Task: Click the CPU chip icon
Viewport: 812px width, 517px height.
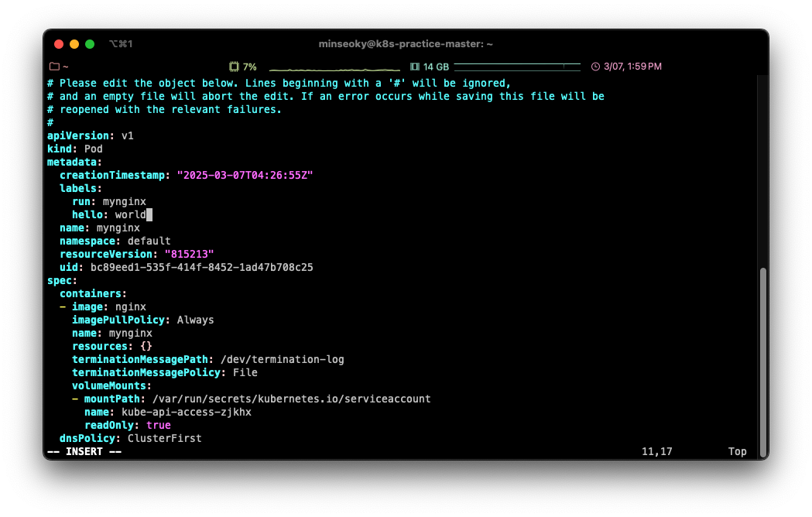Action: tap(234, 67)
